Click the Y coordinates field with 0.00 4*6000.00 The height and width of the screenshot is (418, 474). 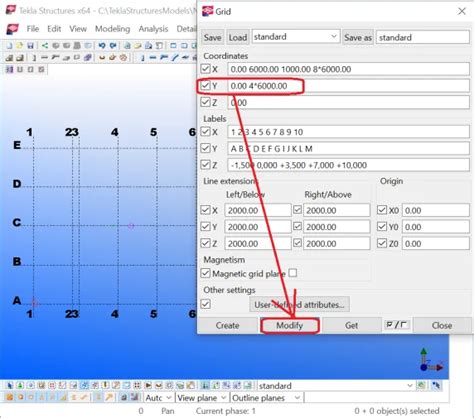tap(348, 86)
